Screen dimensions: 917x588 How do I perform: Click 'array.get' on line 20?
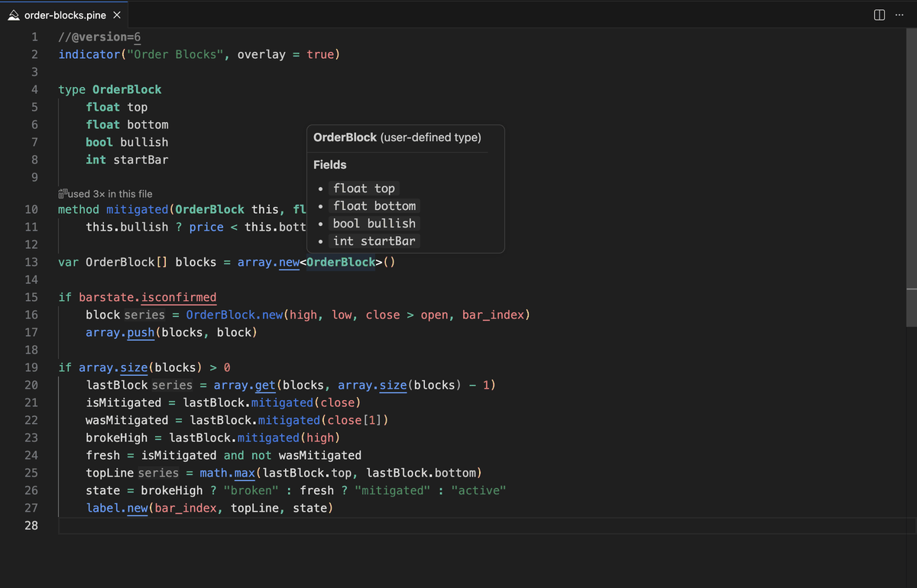245,386
